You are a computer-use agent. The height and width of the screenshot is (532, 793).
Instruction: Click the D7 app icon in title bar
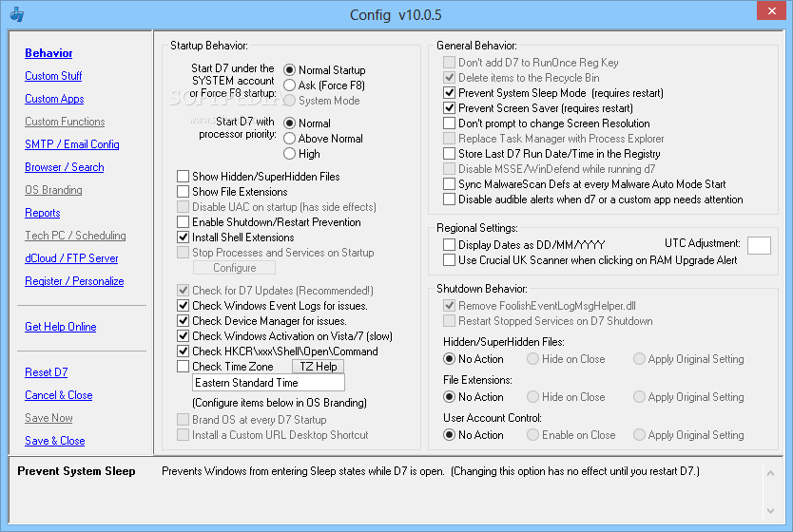tap(17, 14)
